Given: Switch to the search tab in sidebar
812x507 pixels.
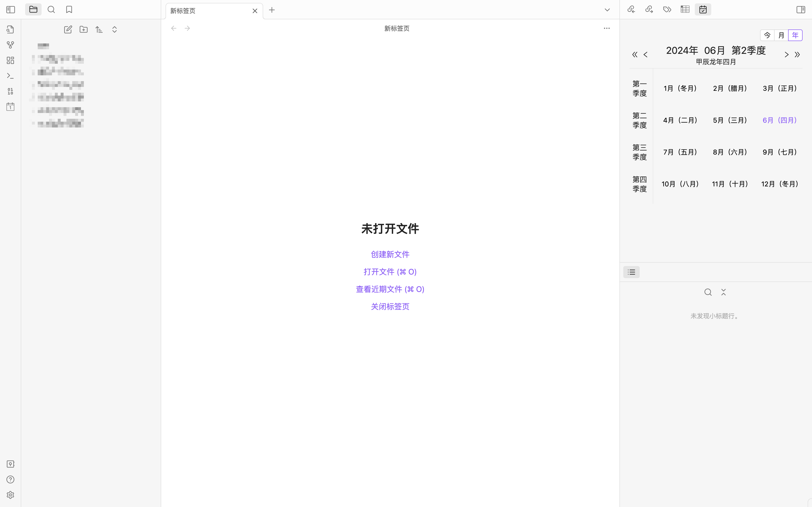Looking at the screenshot, I should [x=51, y=9].
